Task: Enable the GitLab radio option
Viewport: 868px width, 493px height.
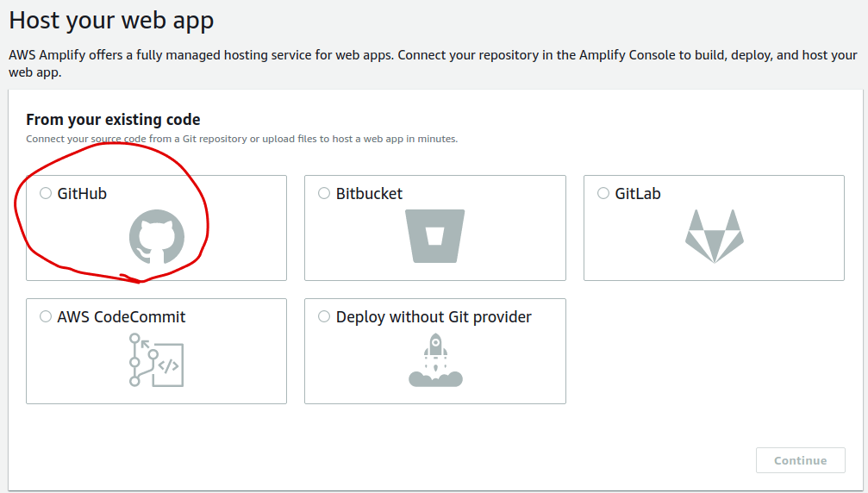Action: [603, 194]
